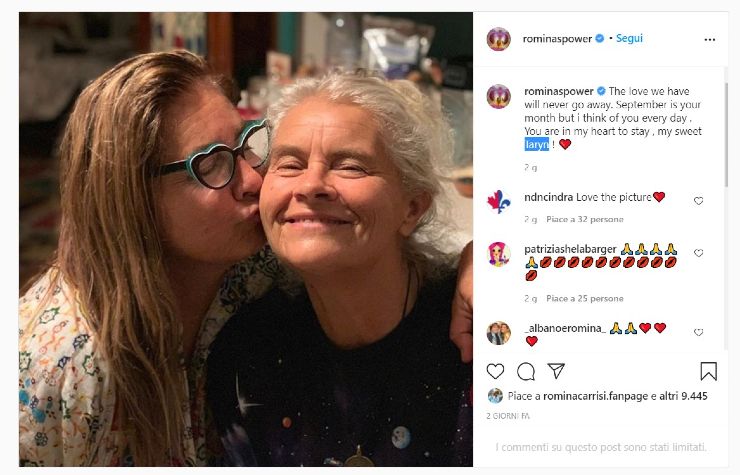Open rominaspower profile avatar in header
The height and width of the screenshot is (475, 740).
pos(498,39)
